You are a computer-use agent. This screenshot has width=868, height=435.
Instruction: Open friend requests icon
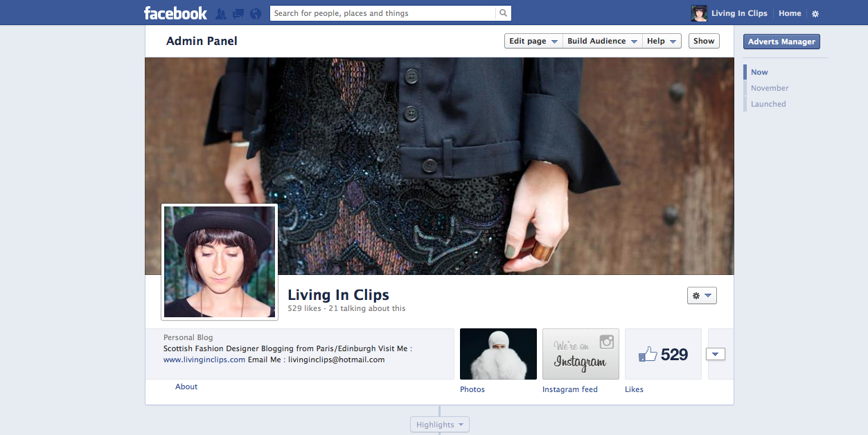pos(221,14)
